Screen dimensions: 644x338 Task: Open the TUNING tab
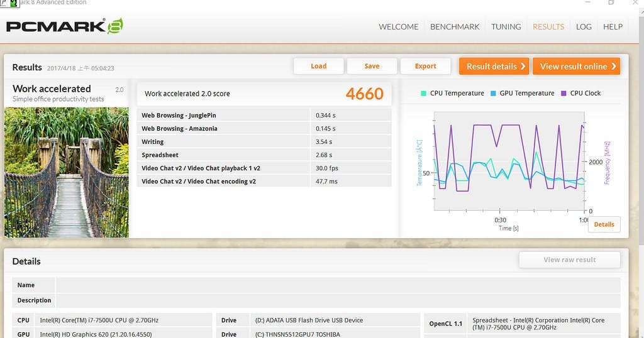coord(506,26)
